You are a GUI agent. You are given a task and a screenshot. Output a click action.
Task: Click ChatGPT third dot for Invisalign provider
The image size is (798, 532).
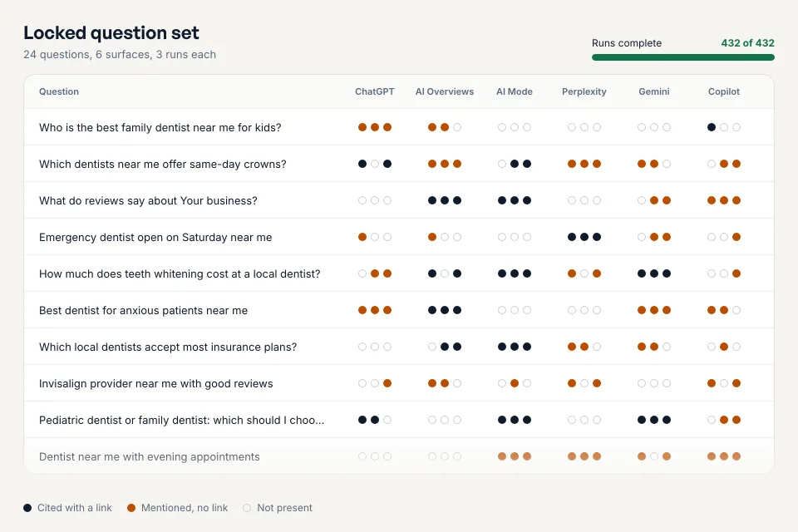pos(387,383)
